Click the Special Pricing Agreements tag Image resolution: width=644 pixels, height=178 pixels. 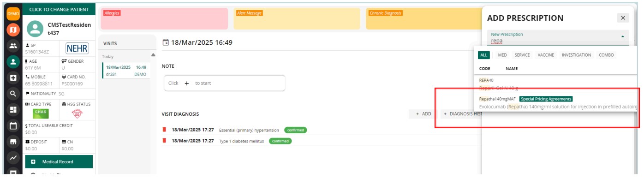click(x=546, y=99)
